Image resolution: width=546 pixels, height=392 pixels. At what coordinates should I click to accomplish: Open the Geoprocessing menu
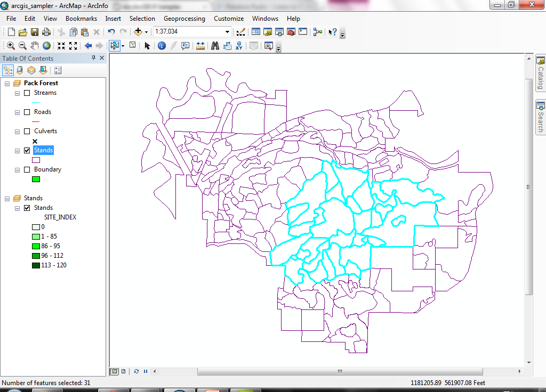tap(184, 18)
